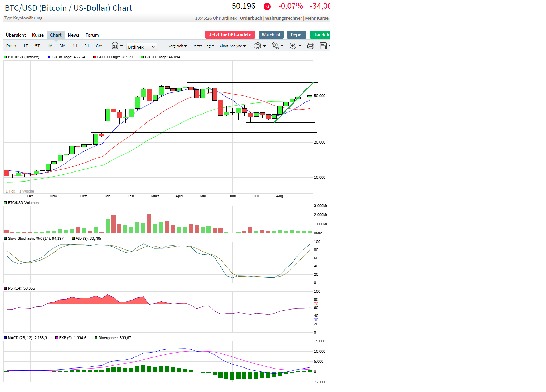Expand the Vergleich dropdown menu
This screenshot has width=546, height=392.
[x=177, y=46]
